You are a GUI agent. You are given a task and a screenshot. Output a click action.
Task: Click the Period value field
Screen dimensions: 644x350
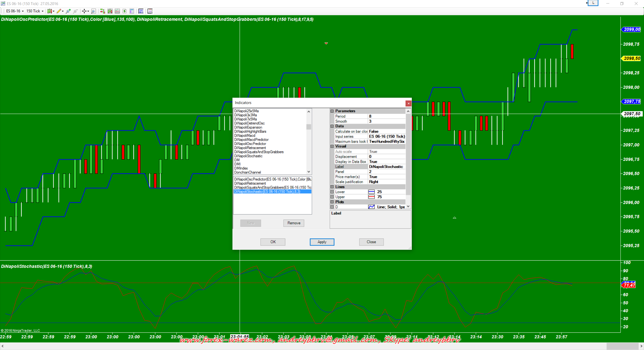click(x=386, y=116)
